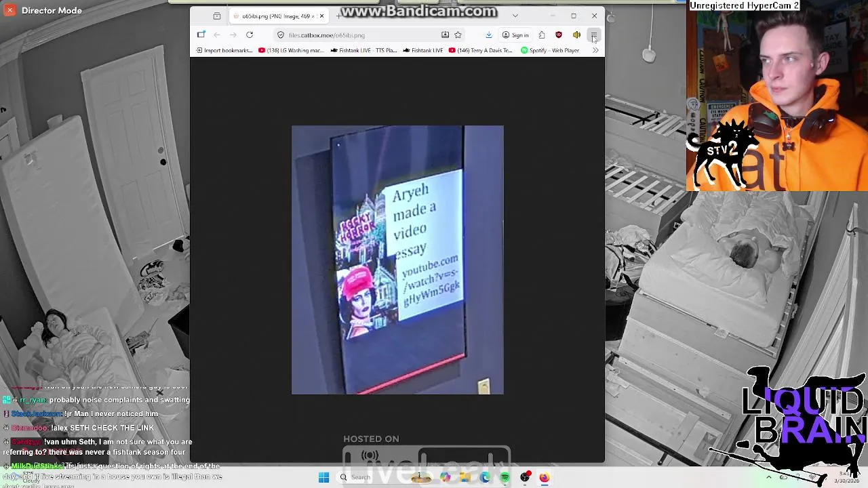Open File Explorer on taskbar
868x488 pixels.
tap(465, 478)
